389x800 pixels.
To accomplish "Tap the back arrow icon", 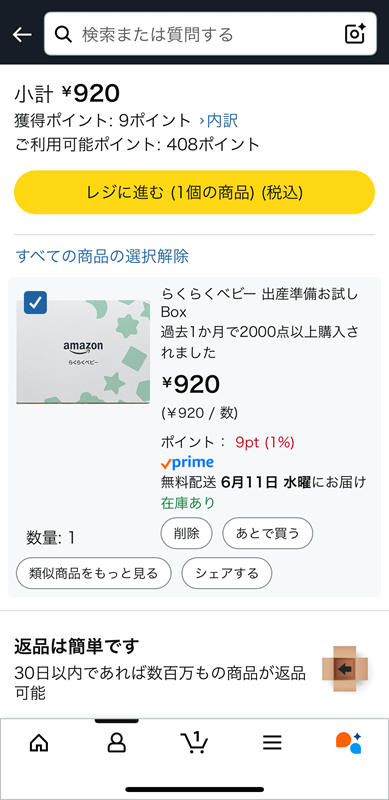I will coord(22,34).
